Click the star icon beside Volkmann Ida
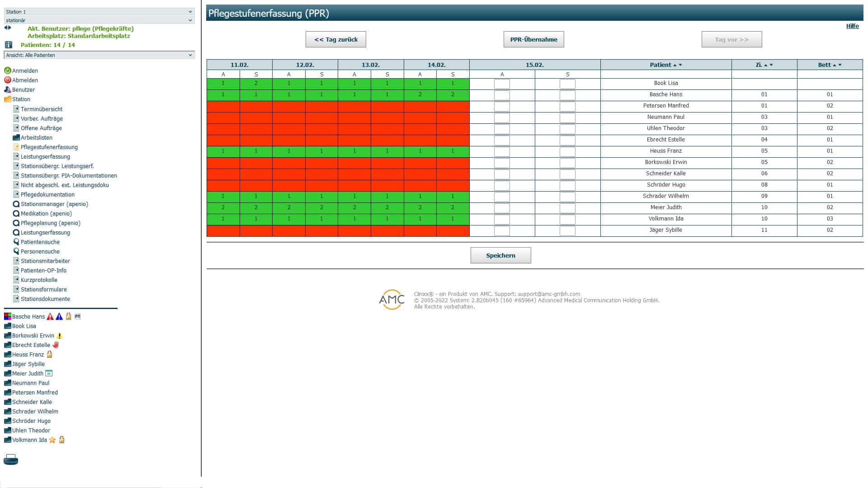 pos(52,440)
